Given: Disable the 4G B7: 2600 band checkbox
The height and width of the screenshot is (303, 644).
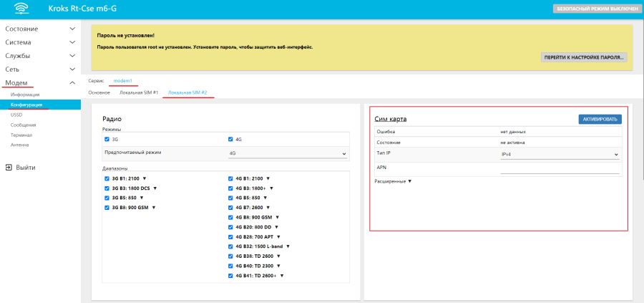Looking at the screenshot, I should 230,207.
